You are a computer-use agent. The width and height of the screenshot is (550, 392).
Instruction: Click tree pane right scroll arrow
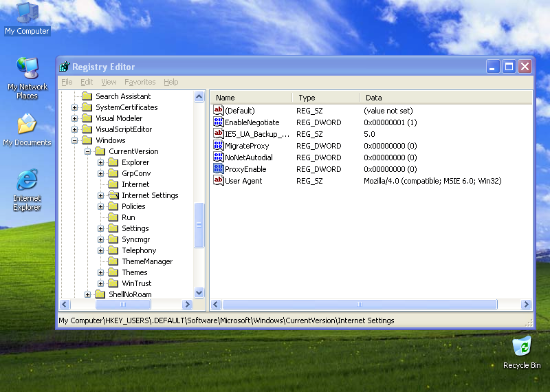(x=187, y=304)
